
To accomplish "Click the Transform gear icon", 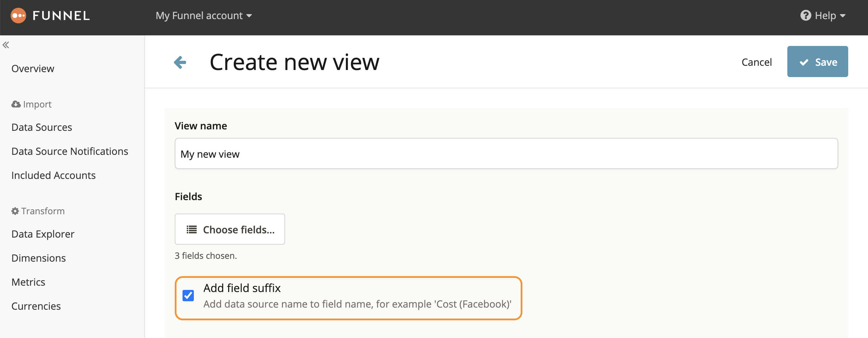I will (15, 211).
